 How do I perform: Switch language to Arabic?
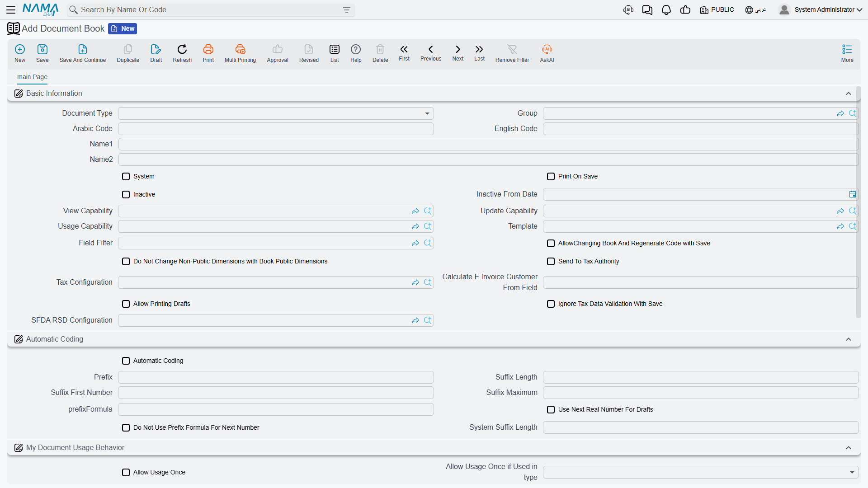756,10
